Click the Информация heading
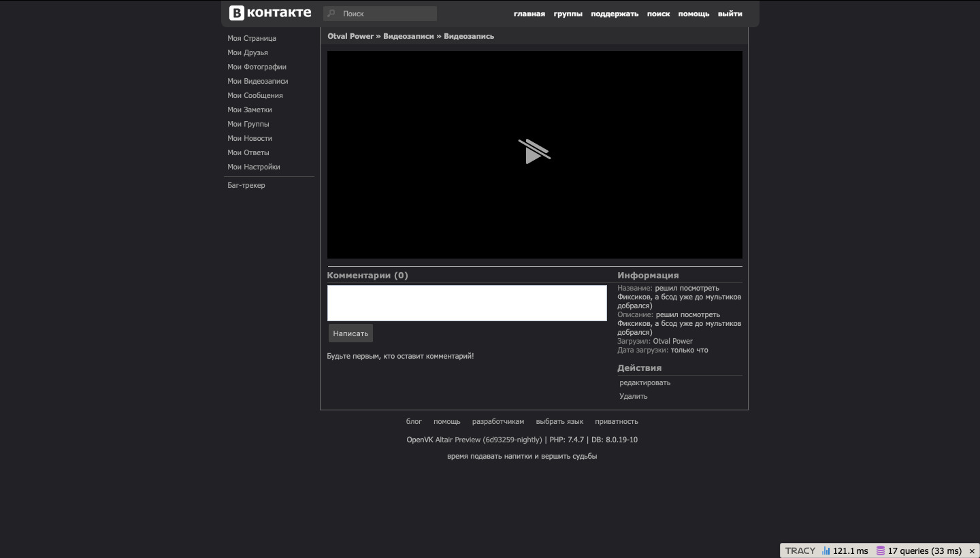The height and width of the screenshot is (558, 980). 648,276
